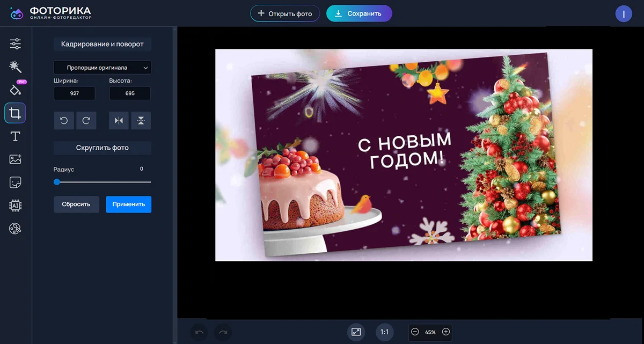Viewport: 644px width, 344px height.
Task: Open the text tool
Action: pyautogui.click(x=15, y=136)
